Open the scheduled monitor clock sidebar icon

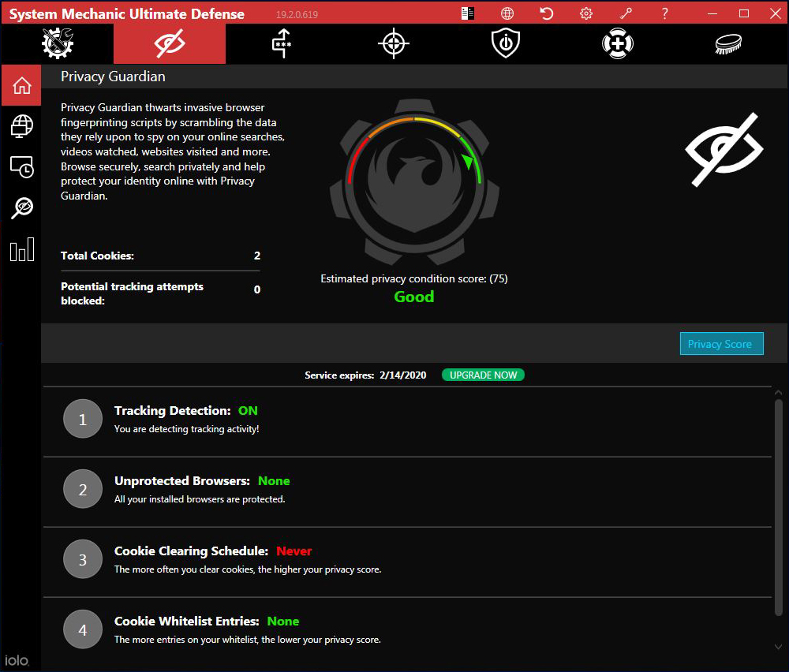[21, 167]
